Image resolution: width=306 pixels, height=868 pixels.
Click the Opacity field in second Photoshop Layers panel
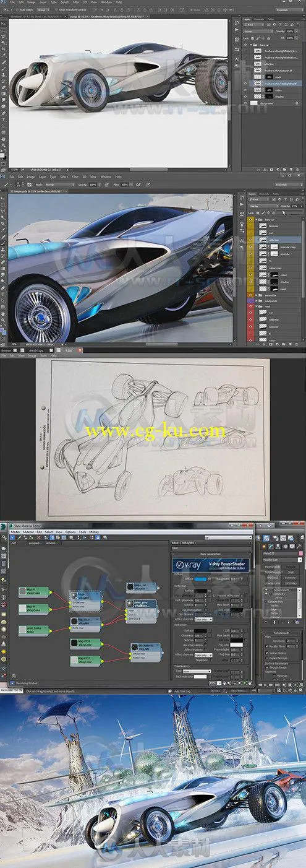[295, 206]
